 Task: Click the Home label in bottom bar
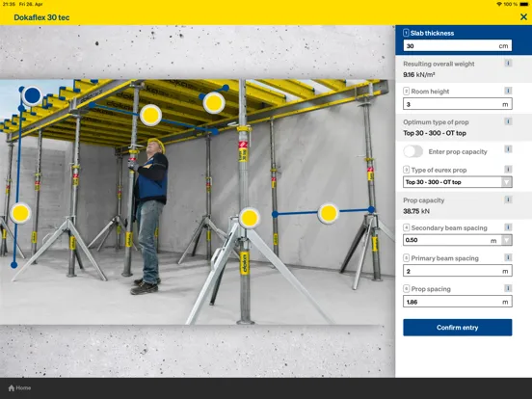[23, 387]
